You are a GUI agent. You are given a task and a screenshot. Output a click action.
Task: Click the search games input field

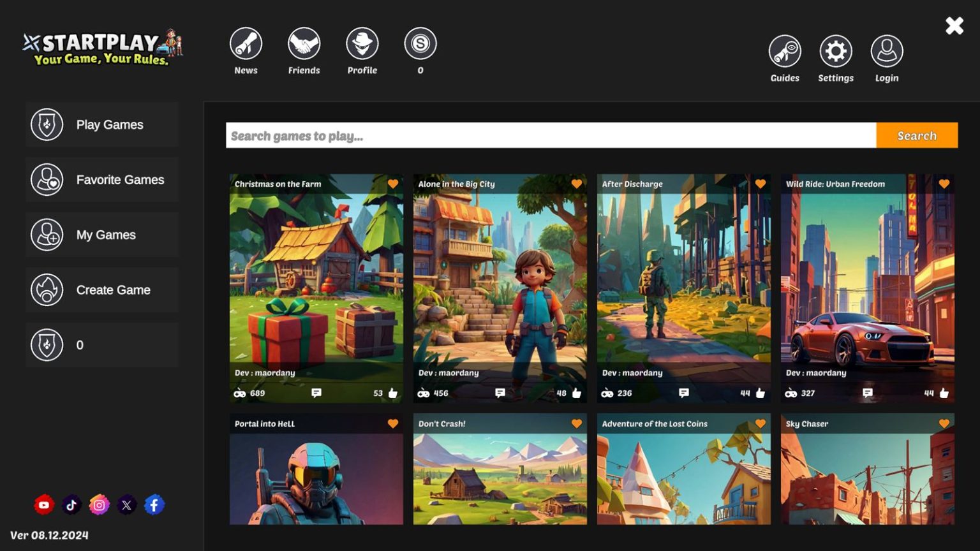click(x=549, y=135)
